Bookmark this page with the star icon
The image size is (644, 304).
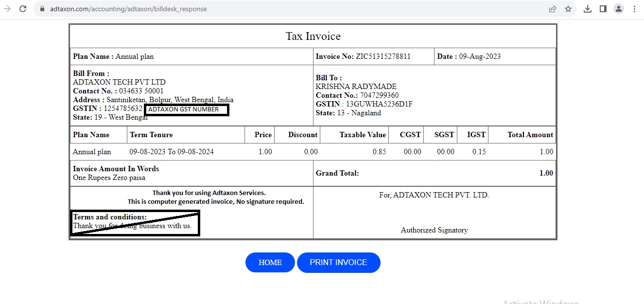pos(568,9)
